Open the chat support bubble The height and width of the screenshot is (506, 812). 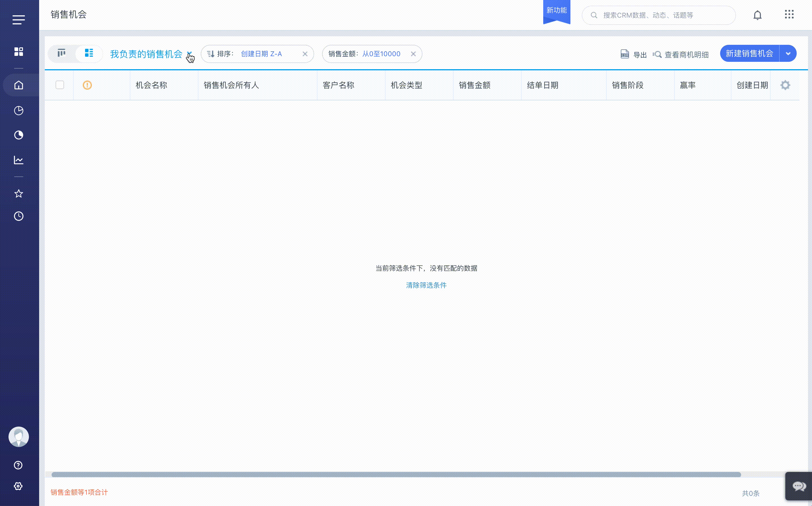(x=799, y=486)
